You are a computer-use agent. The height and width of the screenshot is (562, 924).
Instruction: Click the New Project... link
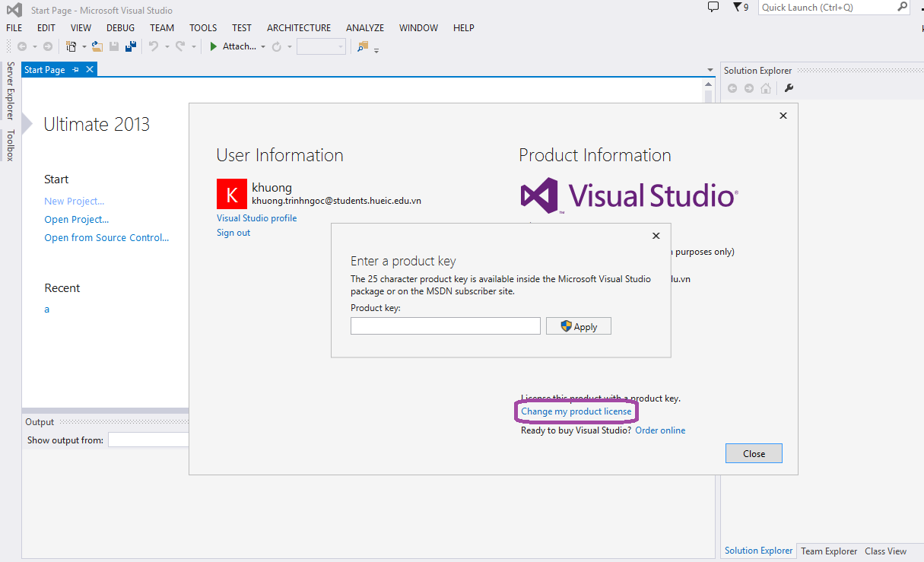tap(75, 202)
